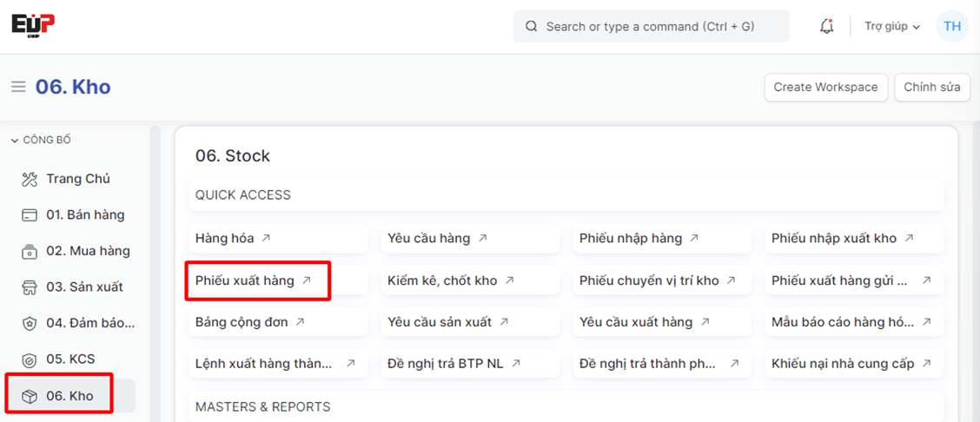980x422 pixels.
Task: Open 04. Đảm bảo workspace in sidebar
Action: pos(89,323)
